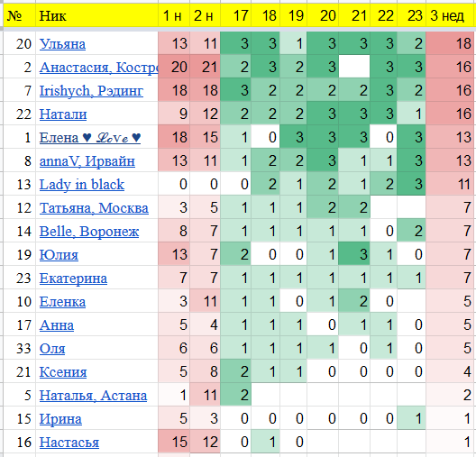Click the Татьяна, Москва link
Viewport: 476px width, 457px height.
point(94,208)
